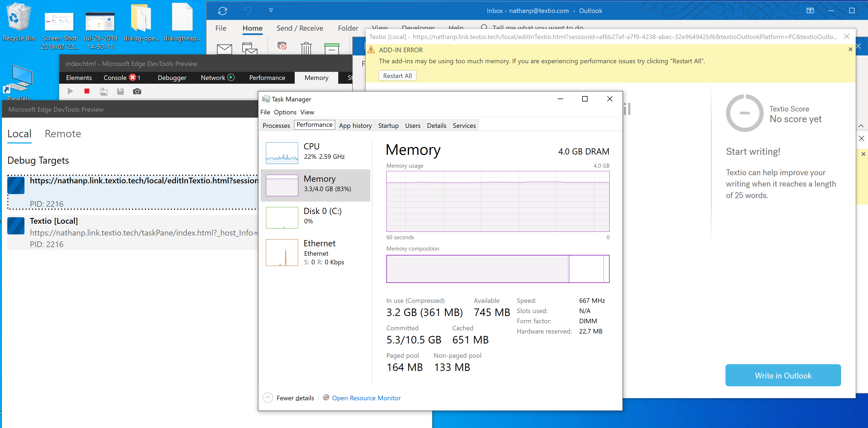The image size is (868, 428).
Task: Switch to the Remote debug targets tab
Action: pos(63,134)
